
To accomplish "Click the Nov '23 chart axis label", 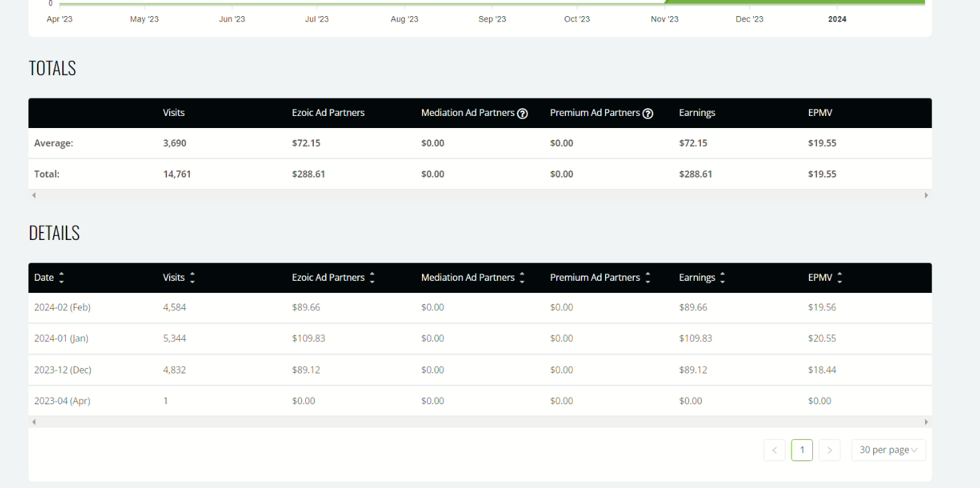I will pyautogui.click(x=665, y=19).
